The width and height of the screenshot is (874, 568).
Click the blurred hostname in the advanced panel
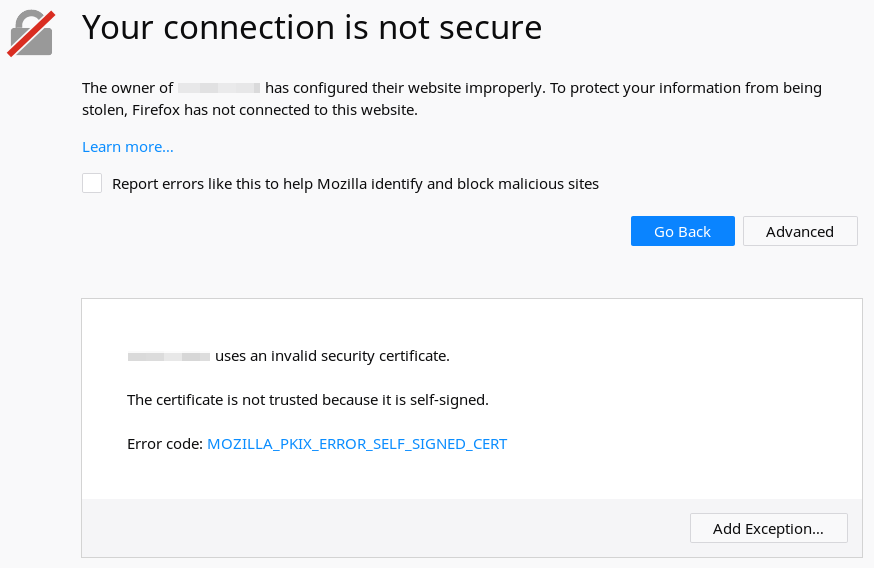[169, 356]
